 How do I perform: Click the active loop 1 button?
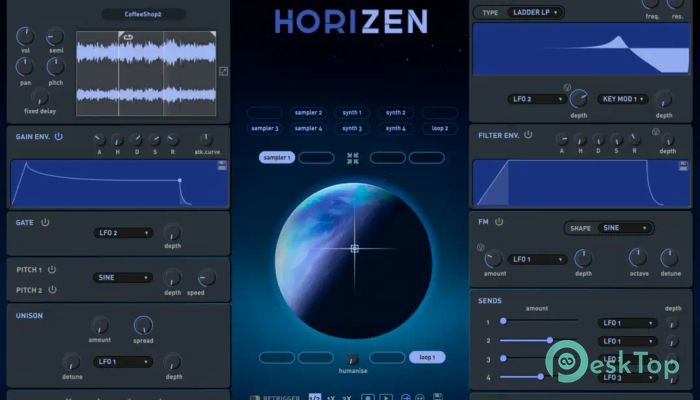(427, 357)
